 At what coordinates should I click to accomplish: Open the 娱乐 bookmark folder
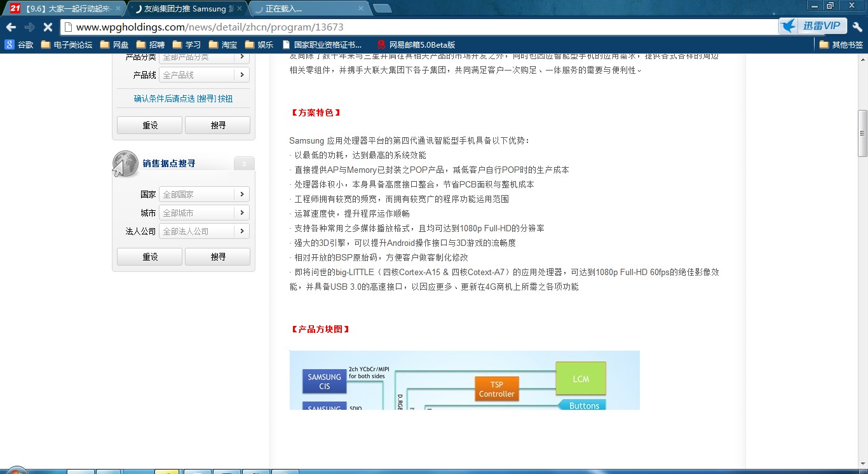(x=259, y=45)
